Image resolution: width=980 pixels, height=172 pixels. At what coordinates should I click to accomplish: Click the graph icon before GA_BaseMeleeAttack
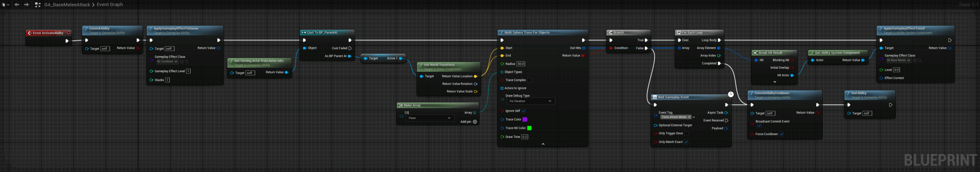(x=38, y=5)
